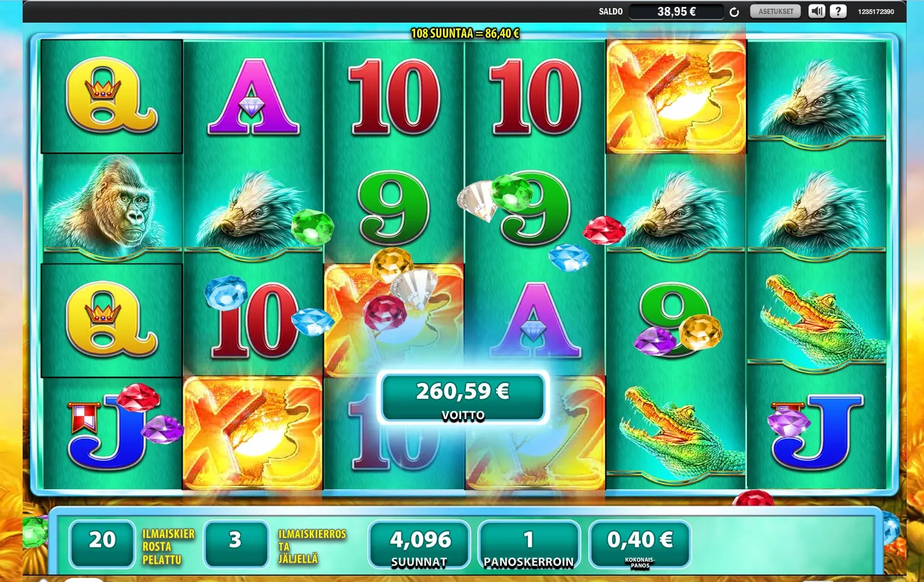
Task: Open the Asetukset settings button
Action: click(776, 11)
